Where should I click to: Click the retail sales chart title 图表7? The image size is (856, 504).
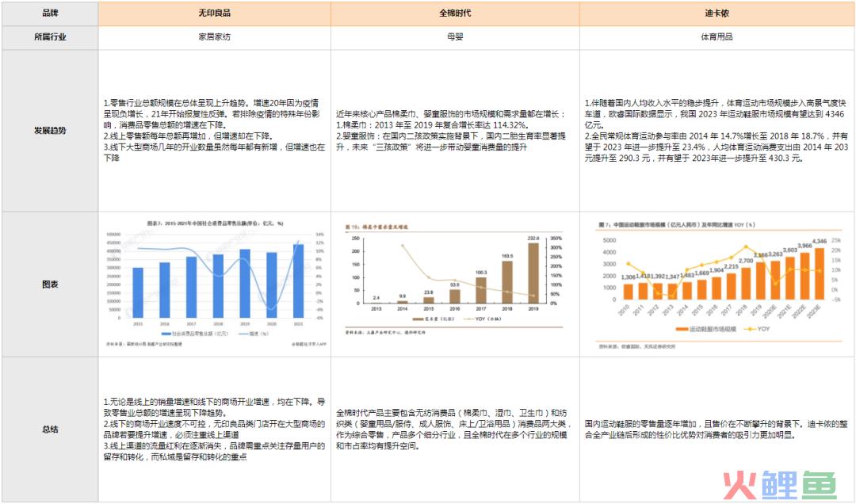(x=215, y=223)
